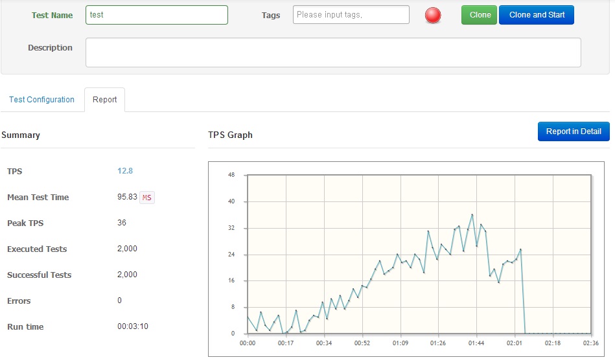The width and height of the screenshot is (615, 364).
Task: Select the Report tab
Action: coord(104,100)
